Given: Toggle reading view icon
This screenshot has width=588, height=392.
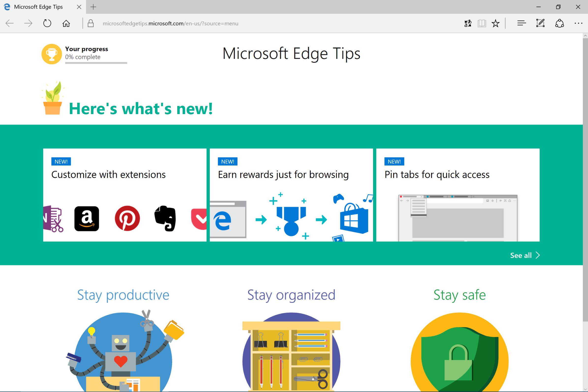Looking at the screenshot, I should (482, 23).
